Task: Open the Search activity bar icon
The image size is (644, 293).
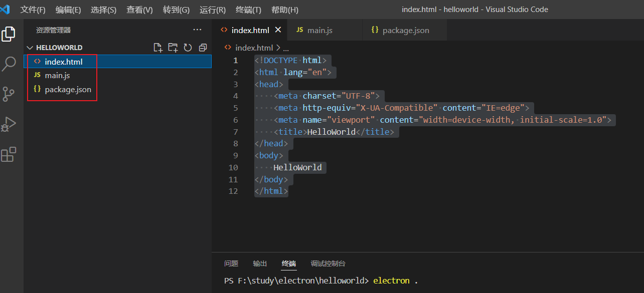Action: (x=9, y=64)
